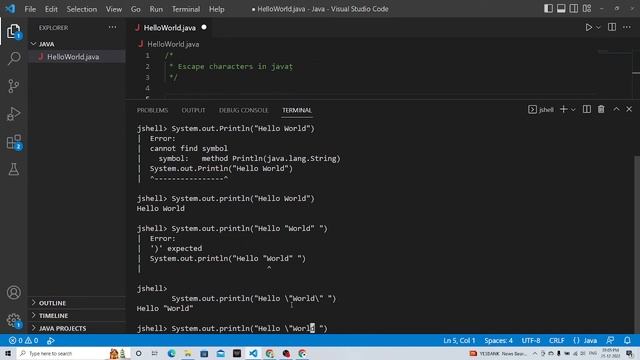
Task: Open the File menu
Action: tap(30, 9)
